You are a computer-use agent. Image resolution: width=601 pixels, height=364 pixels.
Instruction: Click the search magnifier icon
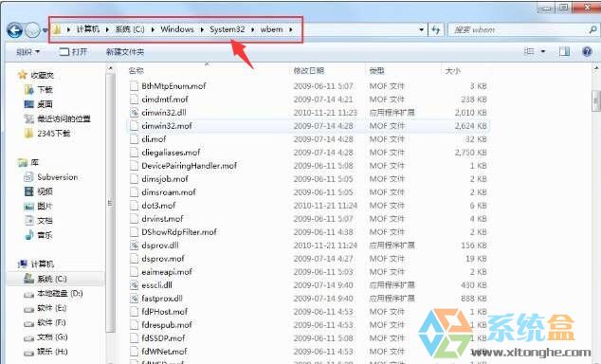point(592,29)
